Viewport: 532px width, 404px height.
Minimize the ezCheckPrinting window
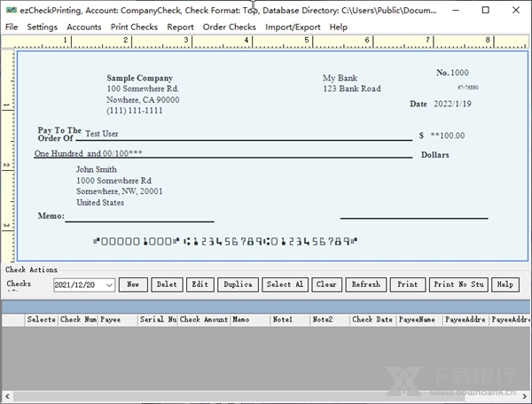(x=456, y=10)
